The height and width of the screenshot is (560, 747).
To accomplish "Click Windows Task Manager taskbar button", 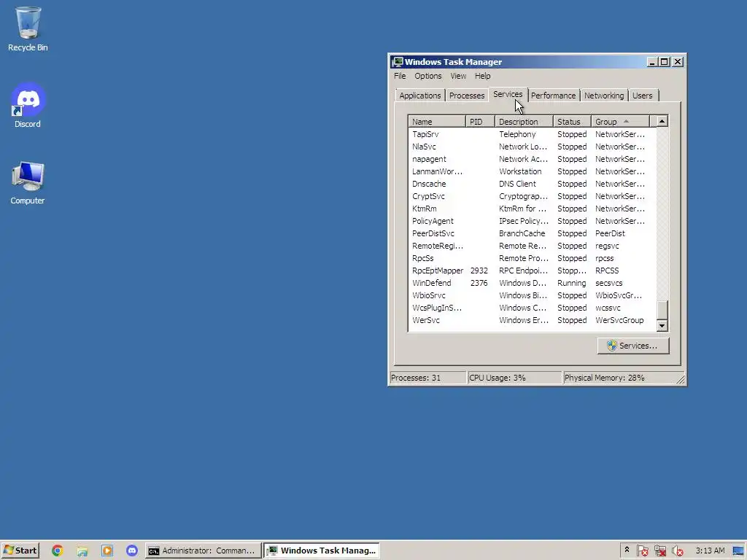I will pos(322,551).
